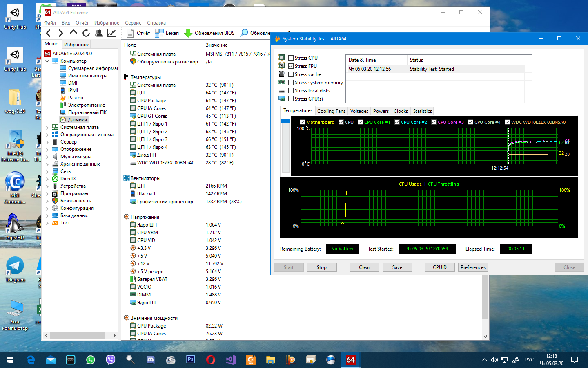The width and height of the screenshot is (588, 368).
Task: Click the Отчёт toolbar button with page icon
Action: 138,33
